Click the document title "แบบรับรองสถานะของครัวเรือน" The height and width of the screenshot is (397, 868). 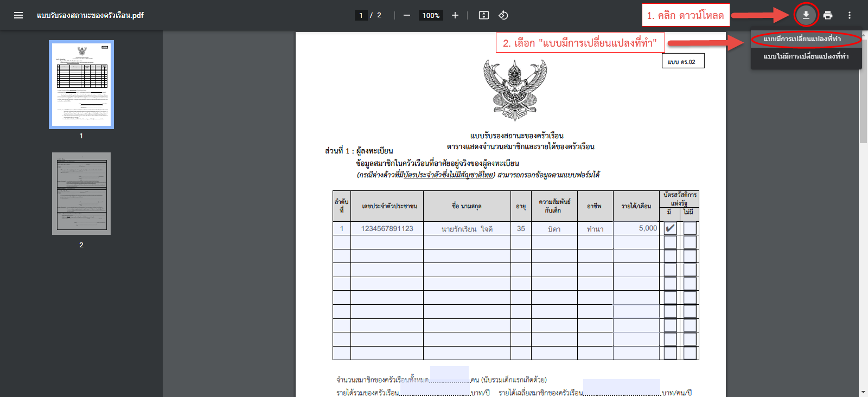[x=516, y=136]
